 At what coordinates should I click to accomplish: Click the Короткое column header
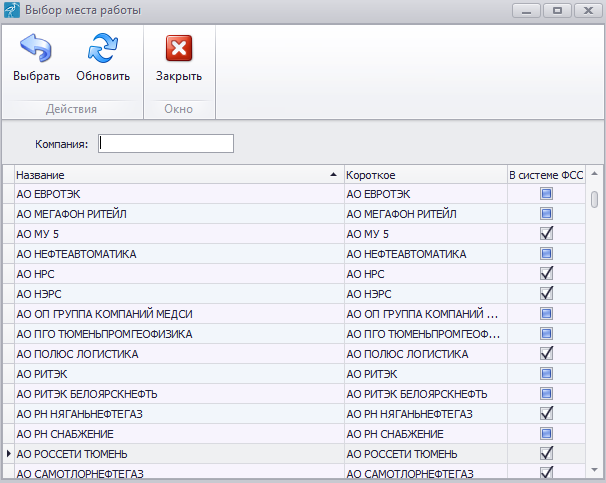pyautogui.click(x=423, y=174)
